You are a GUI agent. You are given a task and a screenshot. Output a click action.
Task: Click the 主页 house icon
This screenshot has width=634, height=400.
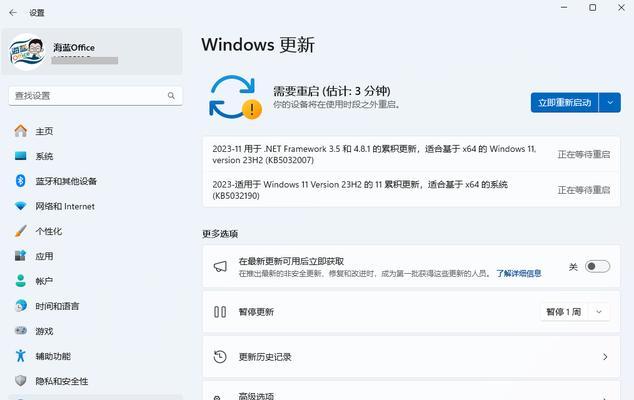(21, 131)
